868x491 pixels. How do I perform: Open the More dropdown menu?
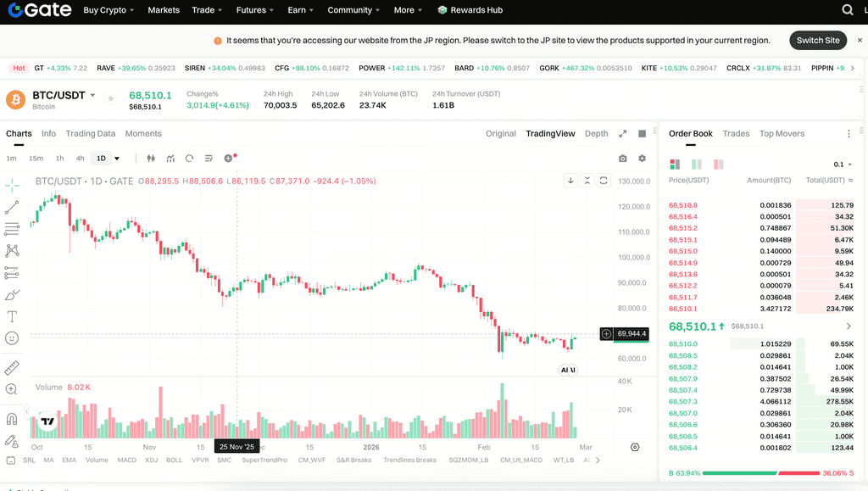(x=408, y=10)
